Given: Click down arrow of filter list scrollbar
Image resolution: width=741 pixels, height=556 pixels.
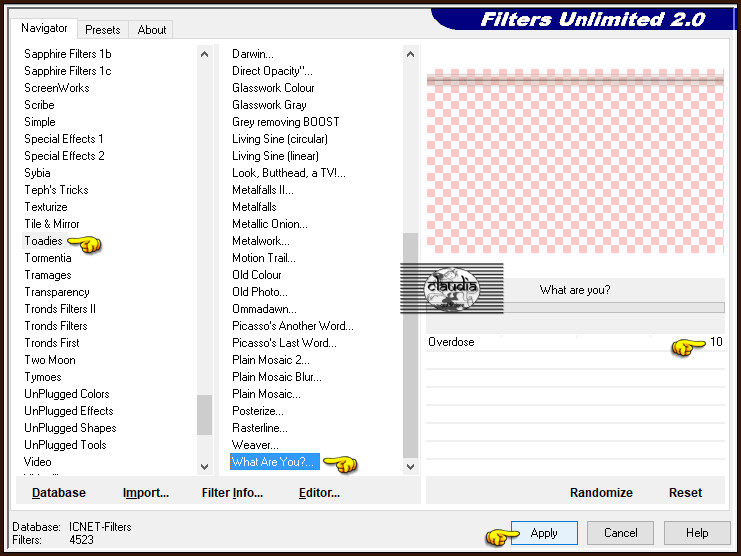Looking at the screenshot, I should point(410,467).
